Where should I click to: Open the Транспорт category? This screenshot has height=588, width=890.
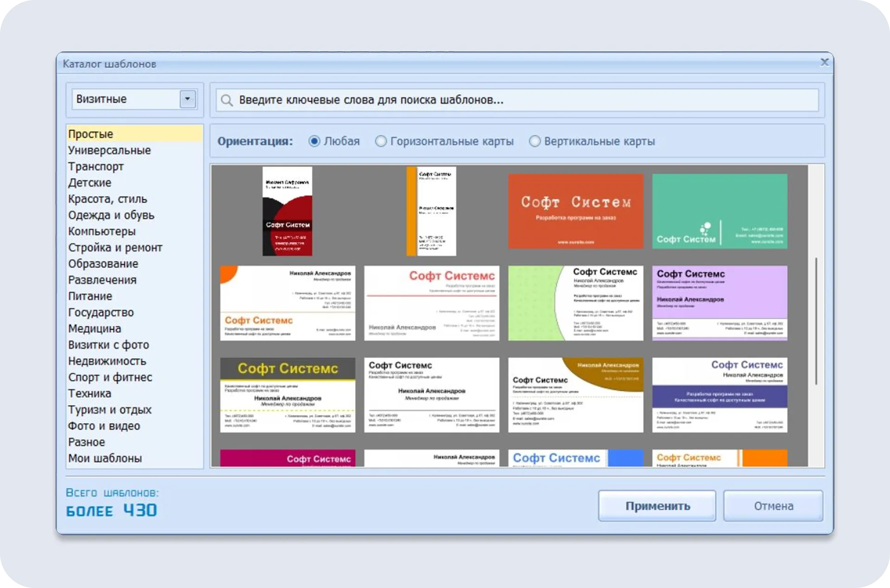(134, 166)
